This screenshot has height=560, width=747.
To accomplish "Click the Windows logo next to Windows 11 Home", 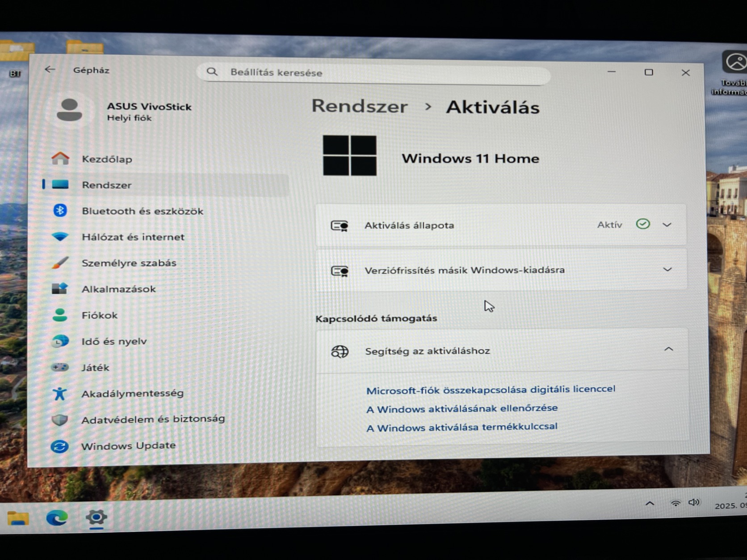I will coord(349,155).
